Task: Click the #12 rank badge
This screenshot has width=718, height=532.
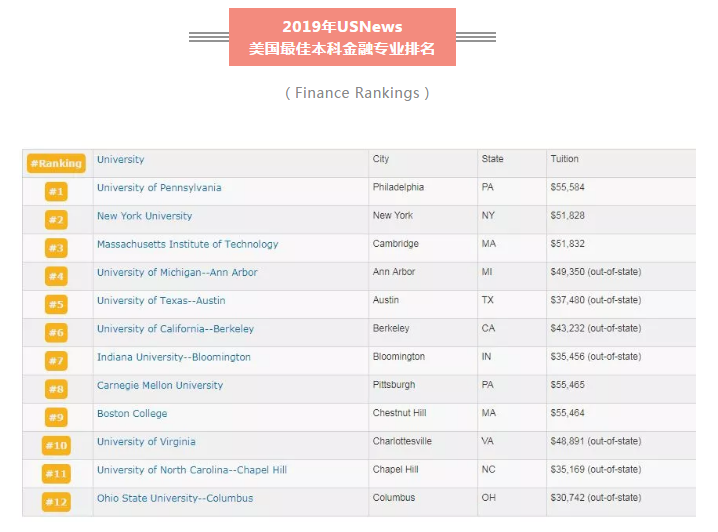Action: pyautogui.click(x=56, y=502)
